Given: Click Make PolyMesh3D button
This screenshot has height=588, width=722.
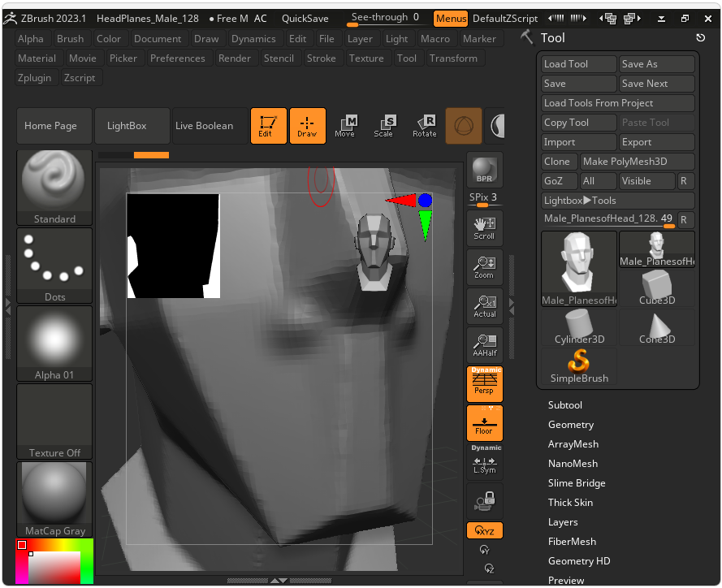Looking at the screenshot, I should coord(637,162).
